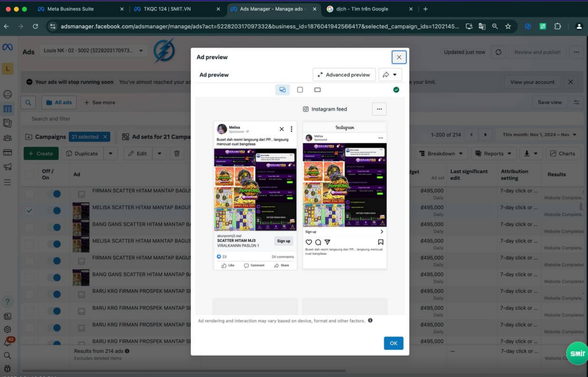This screenshot has width=588, height=377.
Task: Open the This month date range dropdown
Action: click(x=539, y=135)
